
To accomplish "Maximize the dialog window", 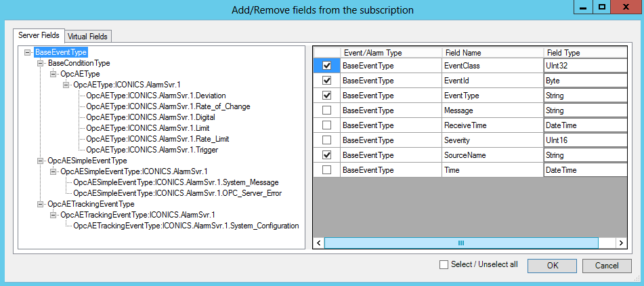I will click(x=601, y=8).
